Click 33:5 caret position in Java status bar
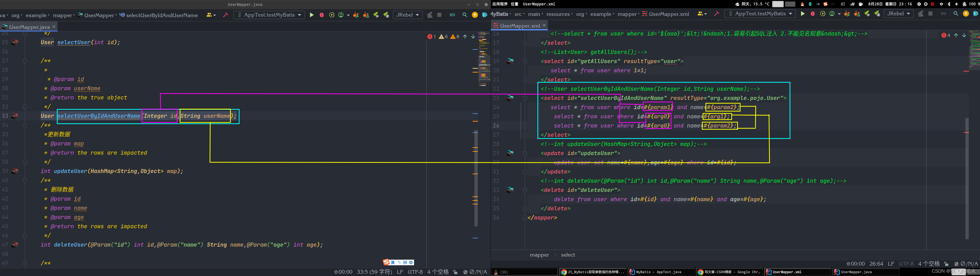 point(374,272)
